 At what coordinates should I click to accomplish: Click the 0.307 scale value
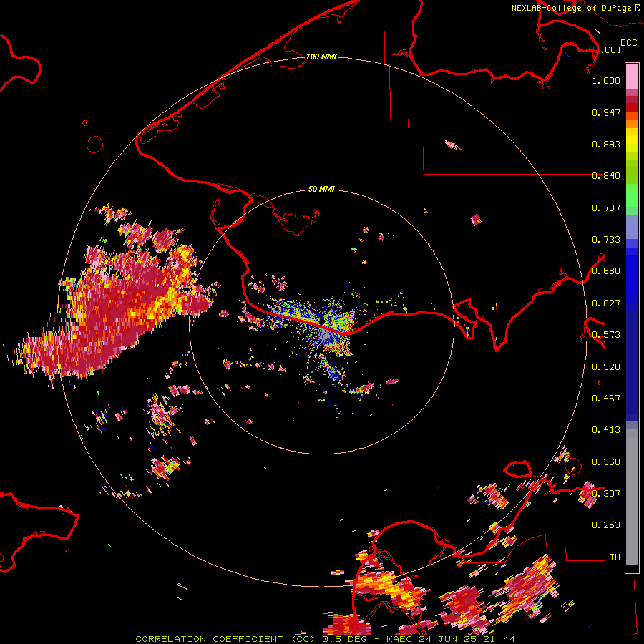[x=606, y=493]
